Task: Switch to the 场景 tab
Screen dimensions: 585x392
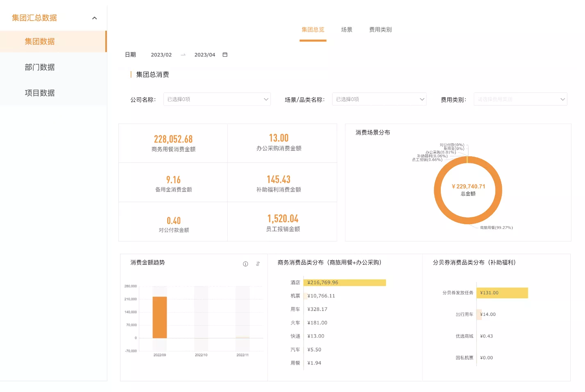Action: point(347,30)
